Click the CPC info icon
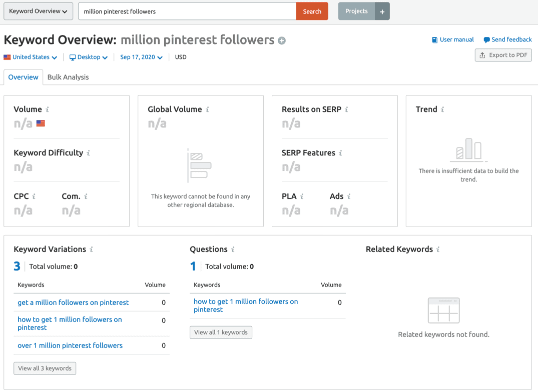Image resolution: width=538 pixels, height=392 pixels. [34, 196]
